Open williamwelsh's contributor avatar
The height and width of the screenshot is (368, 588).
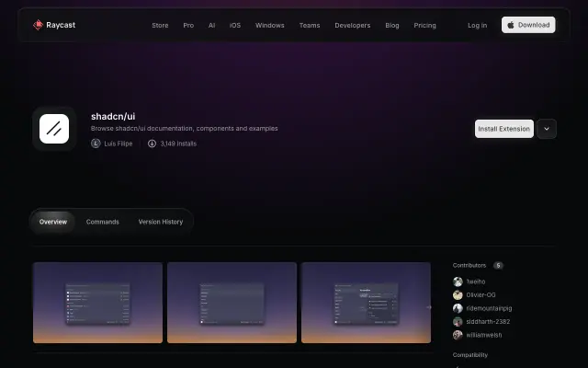click(x=458, y=335)
